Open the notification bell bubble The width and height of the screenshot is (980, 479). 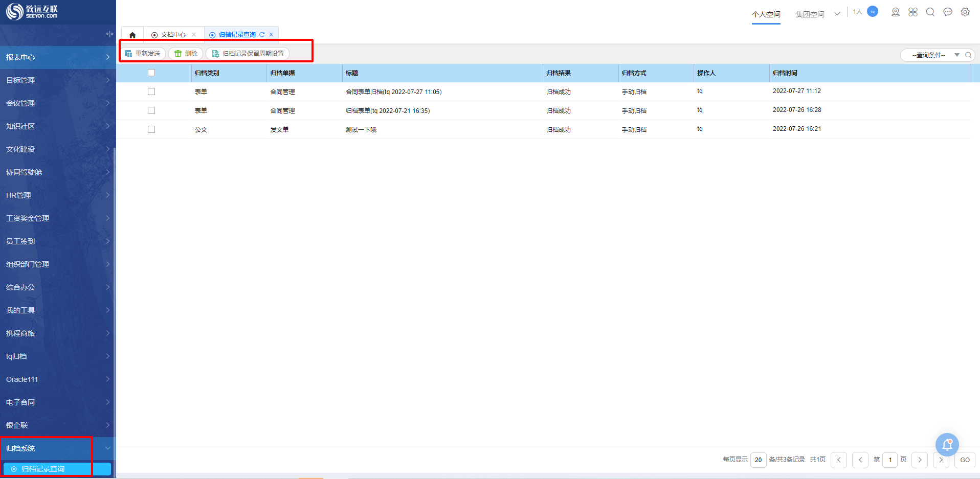[x=947, y=445]
